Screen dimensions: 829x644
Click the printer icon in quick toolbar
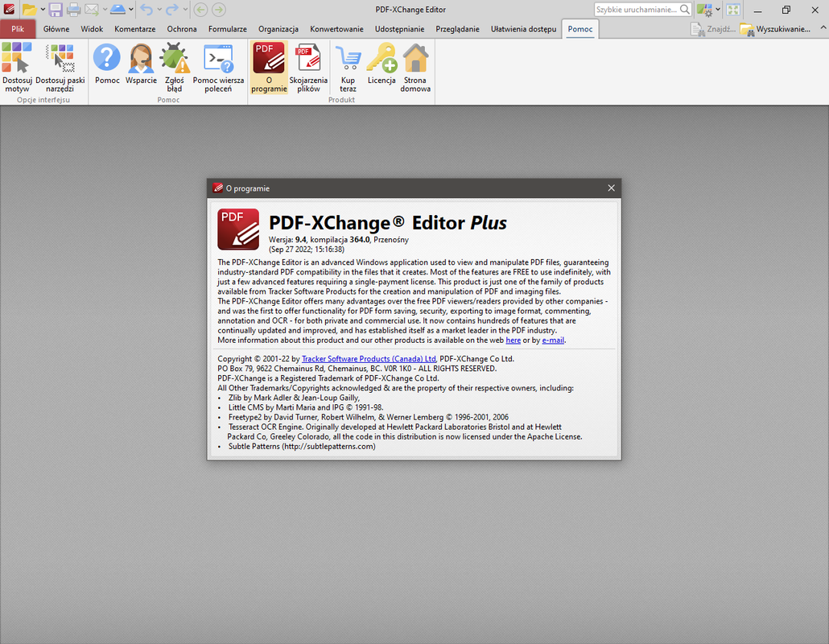coord(73,10)
